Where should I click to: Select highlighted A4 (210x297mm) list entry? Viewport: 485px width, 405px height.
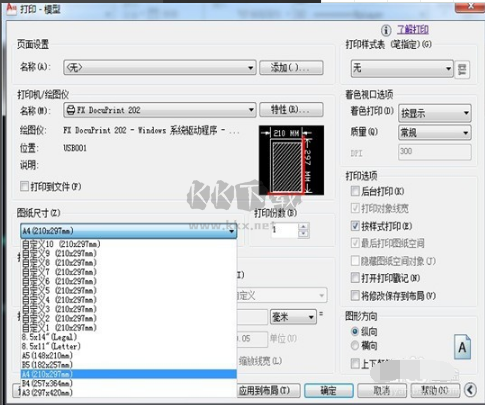pyautogui.click(x=129, y=374)
